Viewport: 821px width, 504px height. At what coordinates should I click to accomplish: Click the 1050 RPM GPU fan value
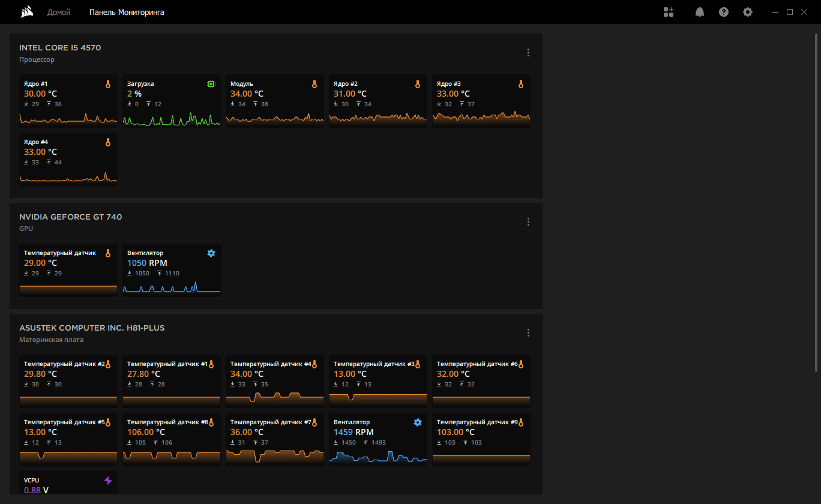[147, 263]
